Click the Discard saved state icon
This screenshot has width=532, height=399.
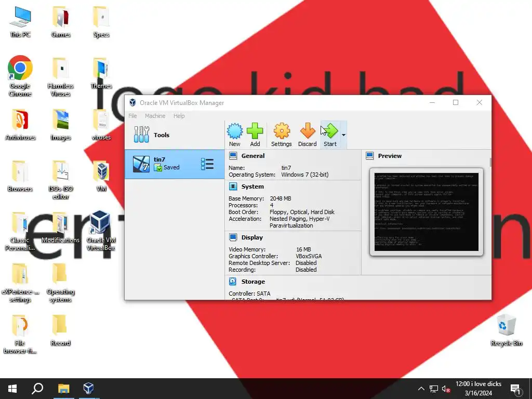click(308, 135)
